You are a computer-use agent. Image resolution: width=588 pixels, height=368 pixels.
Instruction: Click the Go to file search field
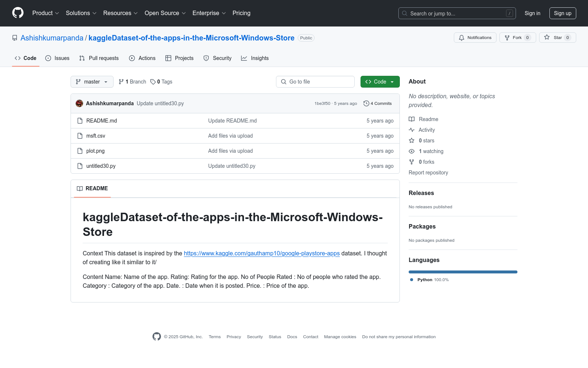point(315,82)
